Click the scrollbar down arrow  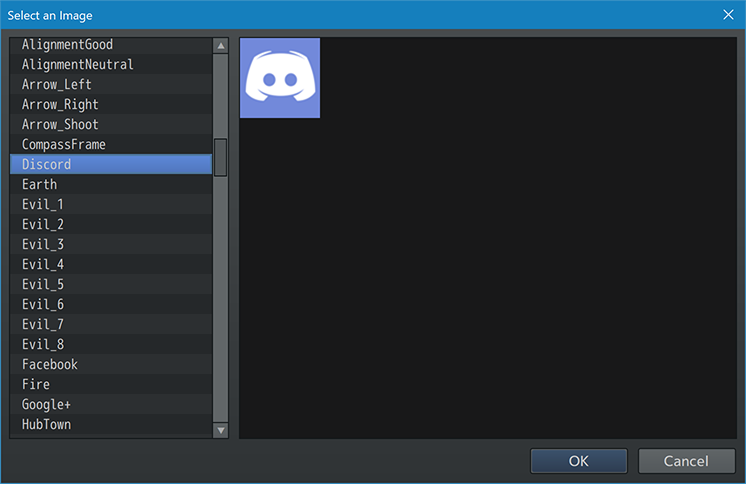tap(221, 430)
